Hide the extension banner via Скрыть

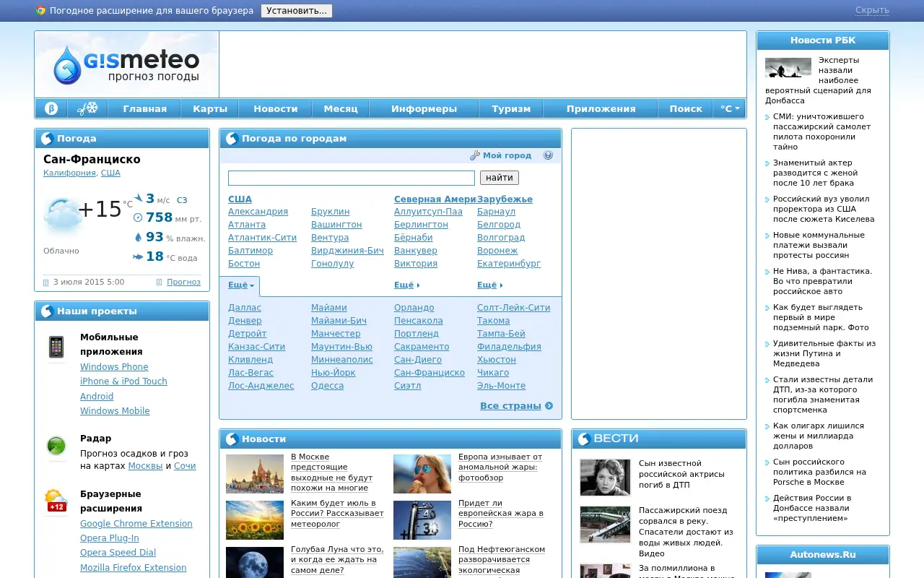(x=872, y=10)
